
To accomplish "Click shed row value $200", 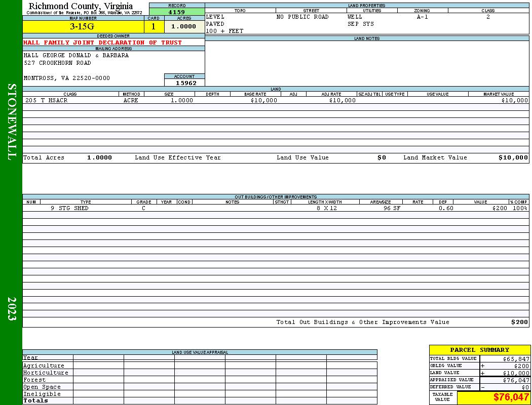I will pos(500,209).
